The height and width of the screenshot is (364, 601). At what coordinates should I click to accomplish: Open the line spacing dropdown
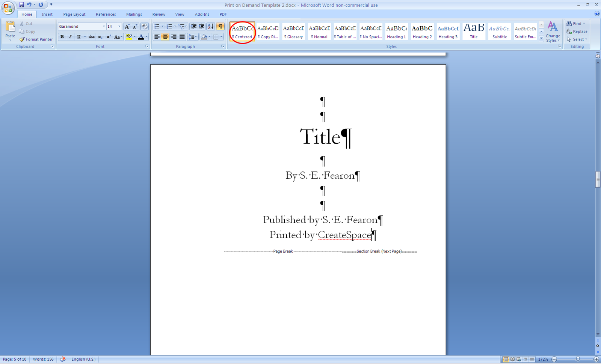point(192,37)
